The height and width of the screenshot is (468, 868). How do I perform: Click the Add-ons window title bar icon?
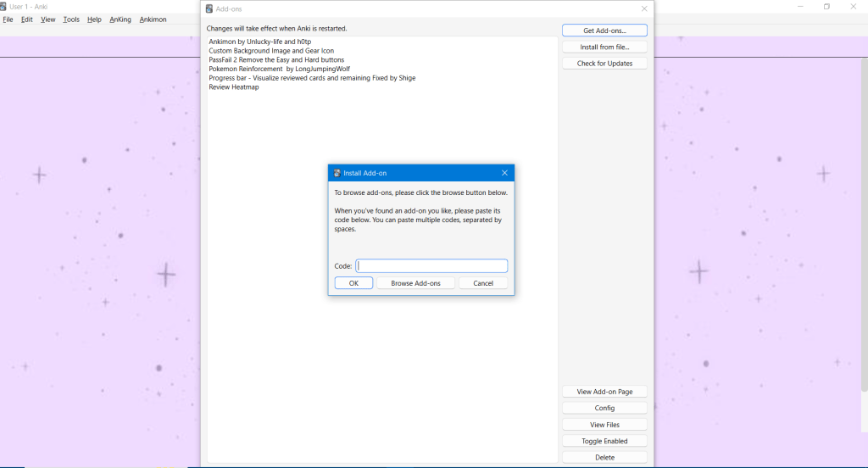(x=209, y=8)
